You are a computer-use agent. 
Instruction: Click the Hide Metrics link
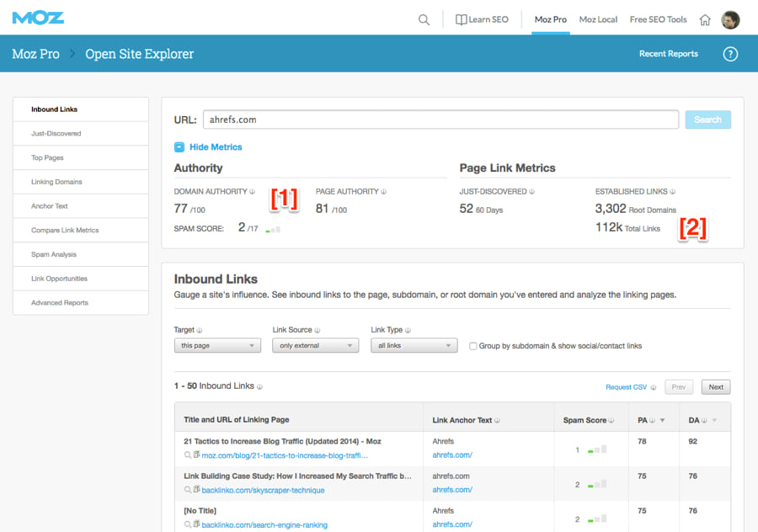coord(216,147)
